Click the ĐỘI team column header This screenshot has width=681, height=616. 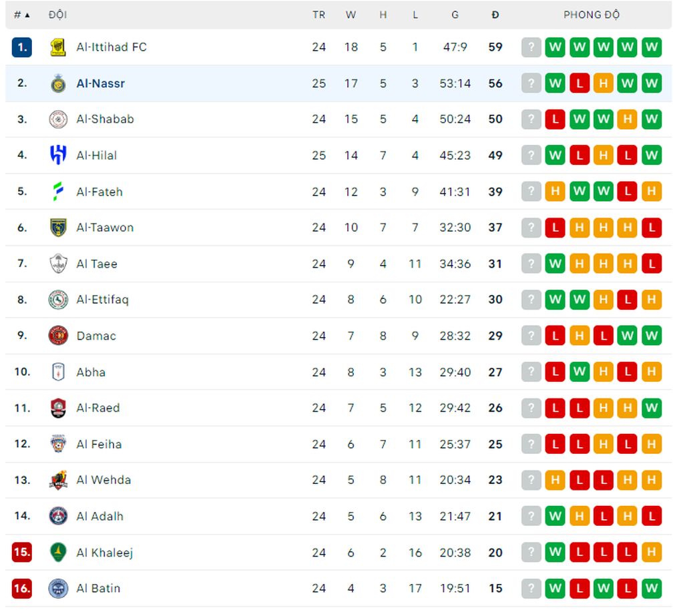[57, 15]
